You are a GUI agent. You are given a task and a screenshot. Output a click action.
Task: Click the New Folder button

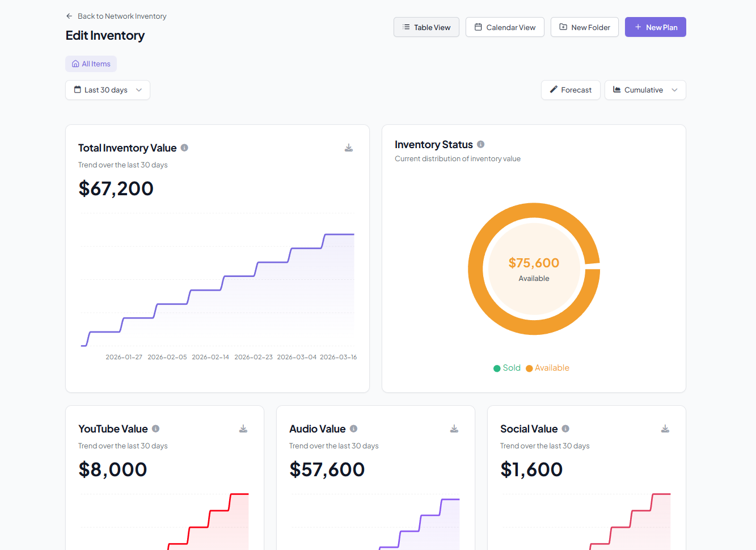click(584, 27)
